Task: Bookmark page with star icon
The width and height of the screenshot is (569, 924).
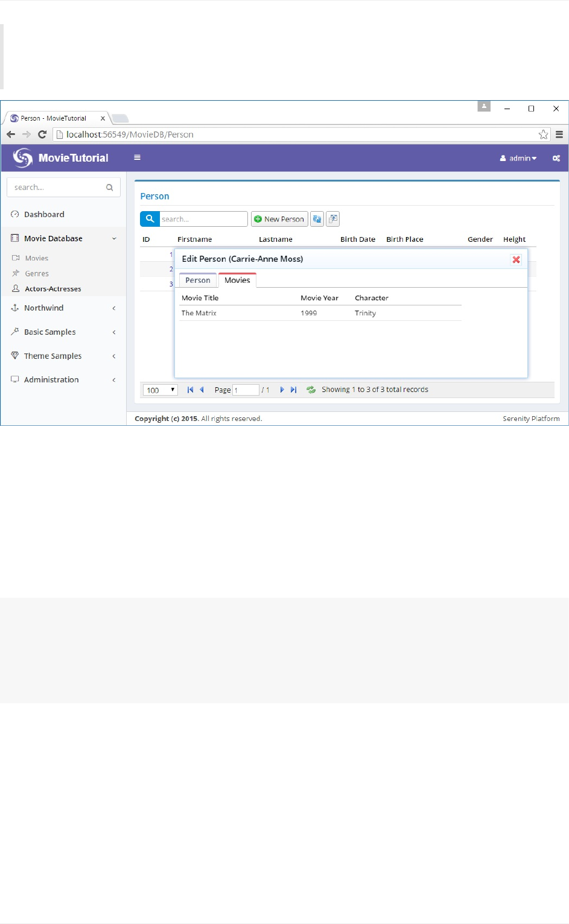Action: tap(543, 134)
